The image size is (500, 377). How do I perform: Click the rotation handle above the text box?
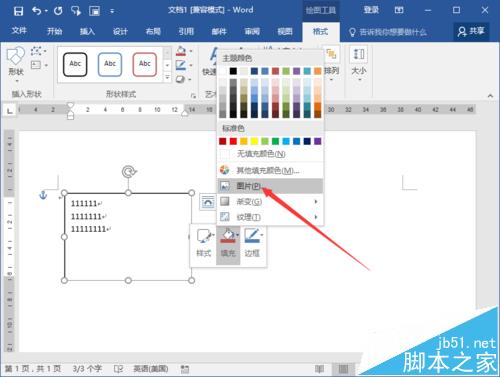point(129,172)
